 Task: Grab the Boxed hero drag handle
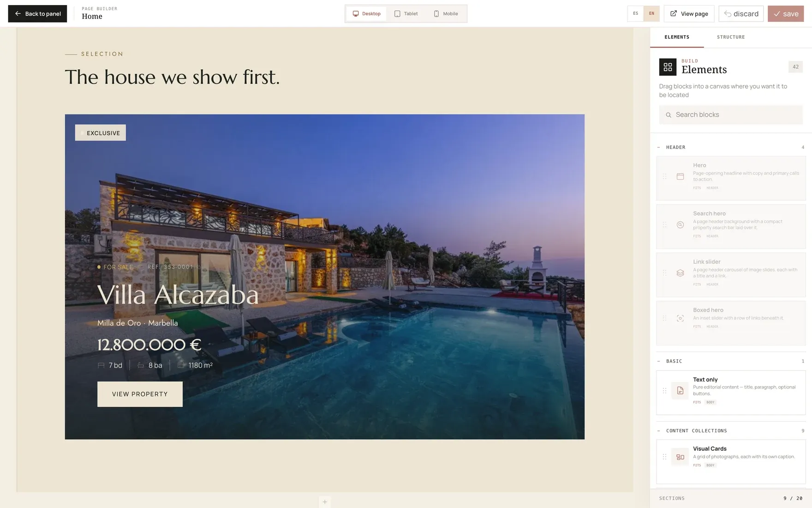pos(664,318)
